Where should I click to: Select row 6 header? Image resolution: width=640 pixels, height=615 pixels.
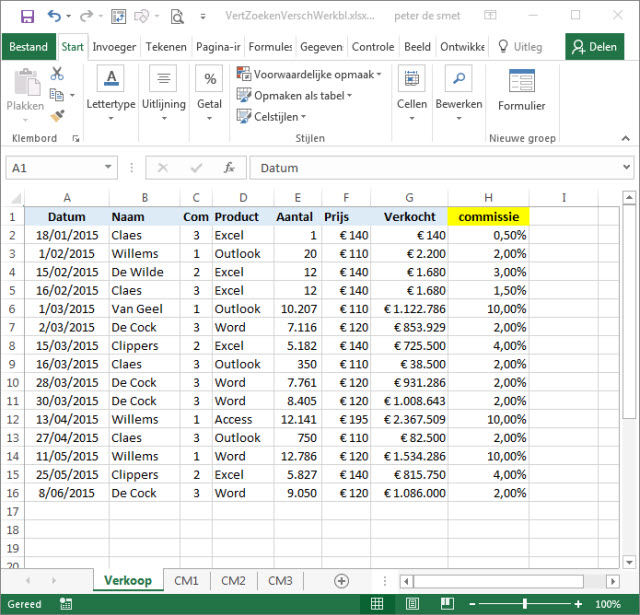coord(12,309)
